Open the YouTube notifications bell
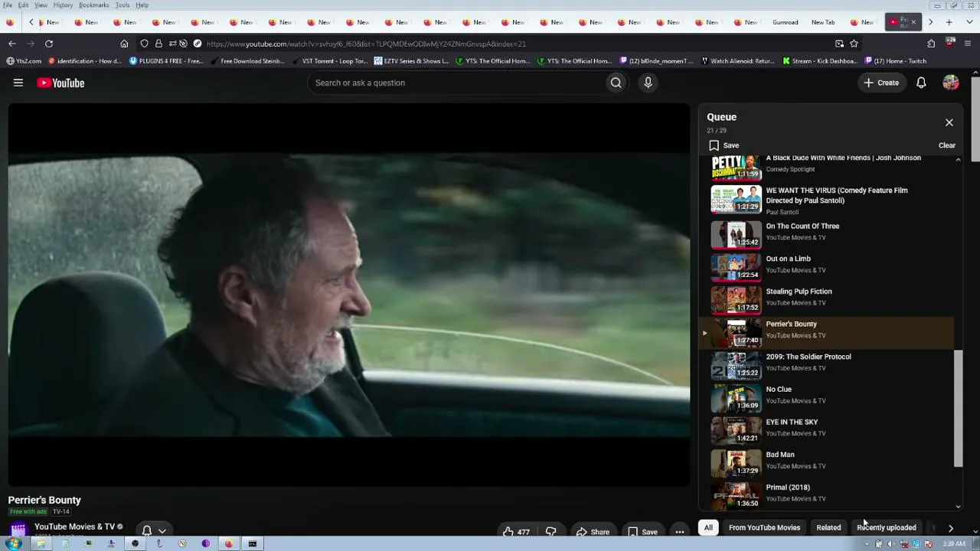 (x=921, y=83)
